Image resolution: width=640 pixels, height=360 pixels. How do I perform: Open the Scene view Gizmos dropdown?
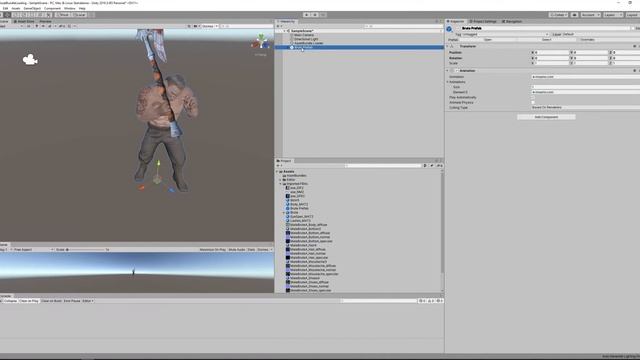click(209, 26)
